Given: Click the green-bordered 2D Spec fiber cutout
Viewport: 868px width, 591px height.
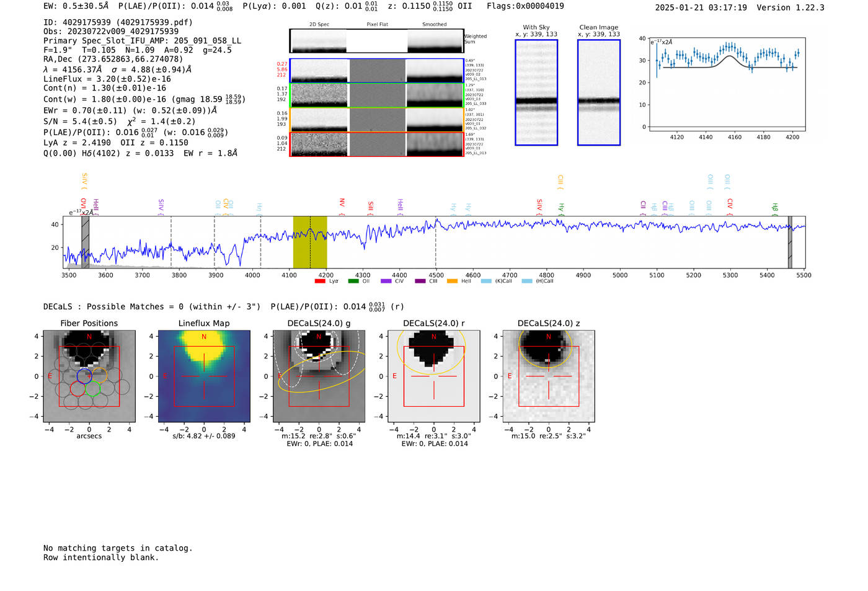Looking at the screenshot, I should (319, 96).
